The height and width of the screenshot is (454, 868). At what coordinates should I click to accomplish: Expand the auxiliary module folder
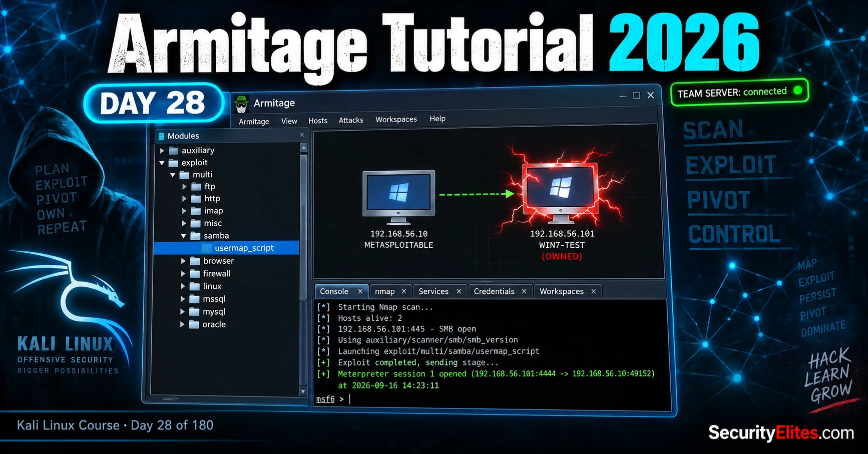[x=162, y=150]
